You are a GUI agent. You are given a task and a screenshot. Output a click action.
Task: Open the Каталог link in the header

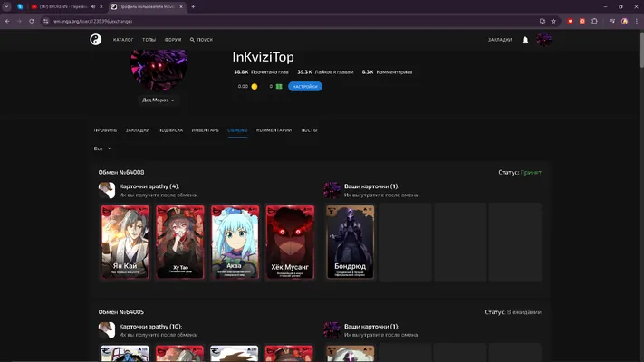(x=123, y=40)
